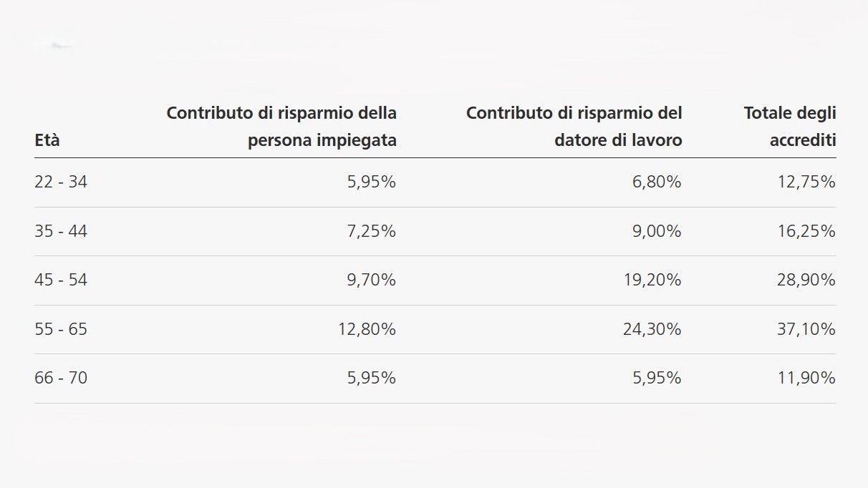The image size is (868, 488).
Task: Click the 12,80% employee contribution value
Action: tap(367, 330)
